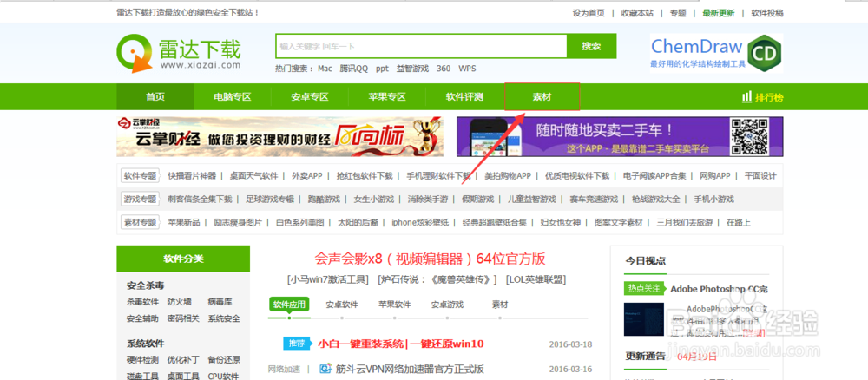Click the 会声会影x8 headline link
Viewport: 868px width, 380px height.
point(431,259)
